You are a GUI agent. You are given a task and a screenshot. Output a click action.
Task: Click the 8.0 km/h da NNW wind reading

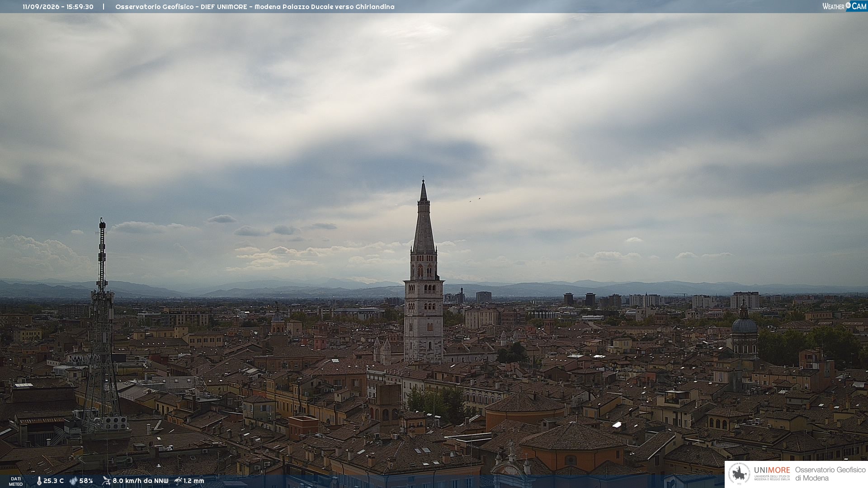(x=140, y=481)
